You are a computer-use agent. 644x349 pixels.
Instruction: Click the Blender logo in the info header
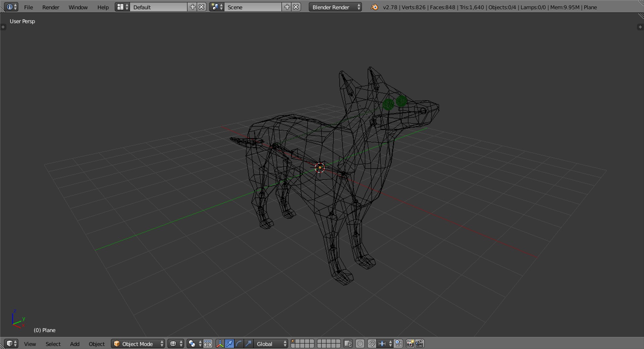tap(374, 7)
